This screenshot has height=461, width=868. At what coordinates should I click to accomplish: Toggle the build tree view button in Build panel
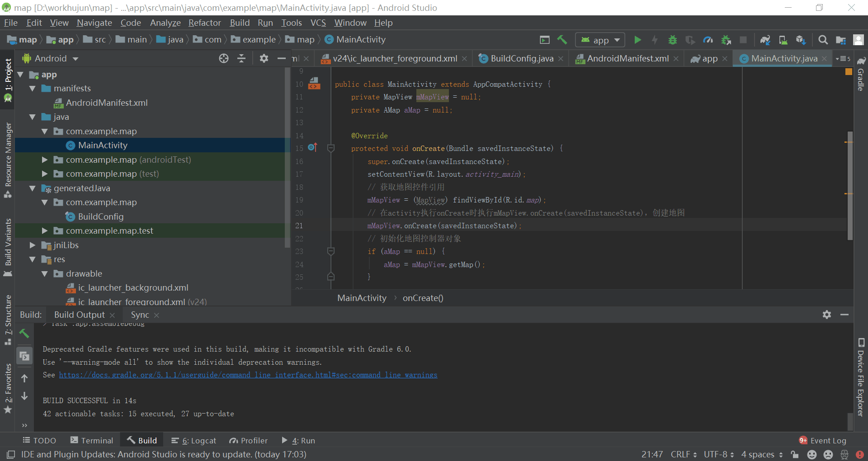point(24,356)
